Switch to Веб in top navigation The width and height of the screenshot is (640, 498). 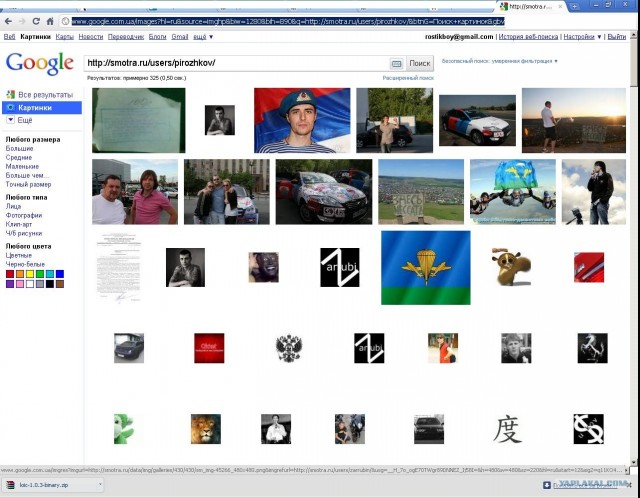click(9, 37)
